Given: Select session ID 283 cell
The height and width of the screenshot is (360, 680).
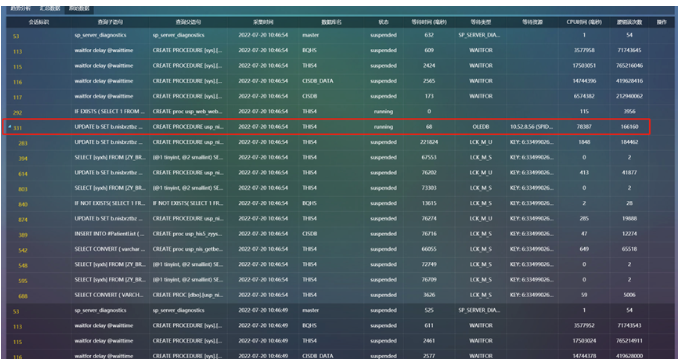Looking at the screenshot, I should 23,143.
